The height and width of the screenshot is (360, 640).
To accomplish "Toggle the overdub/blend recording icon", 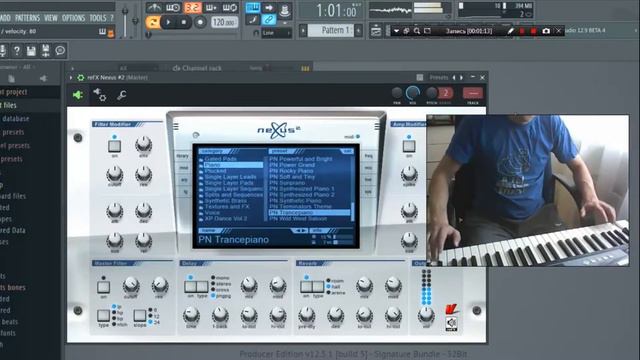I will (x=211, y=7).
